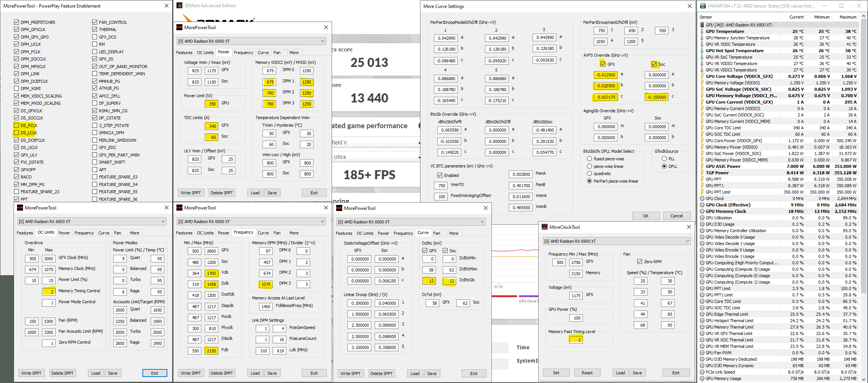Click OK in More Curve Settings dialog
The image size is (868, 383).
[x=646, y=216]
